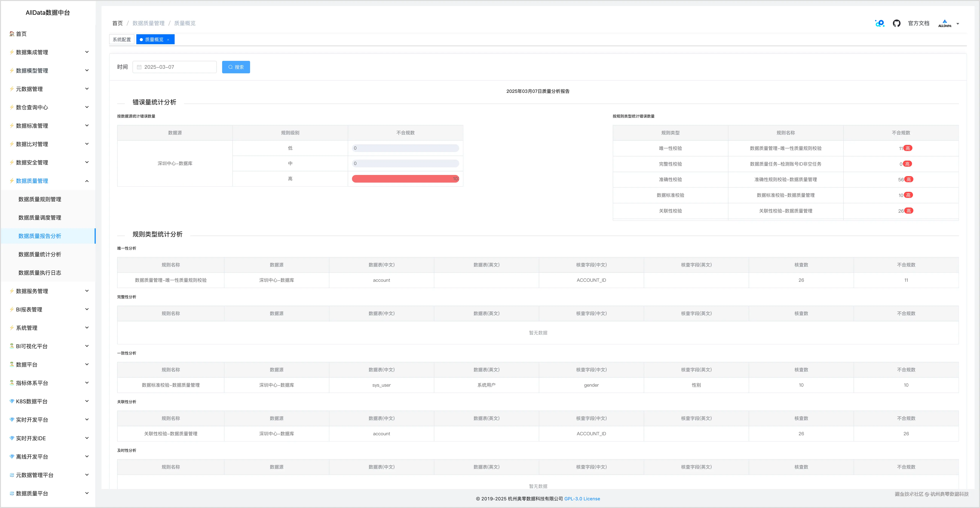Close the 质量概览 tab
This screenshot has width=980, height=508.
point(168,40)
